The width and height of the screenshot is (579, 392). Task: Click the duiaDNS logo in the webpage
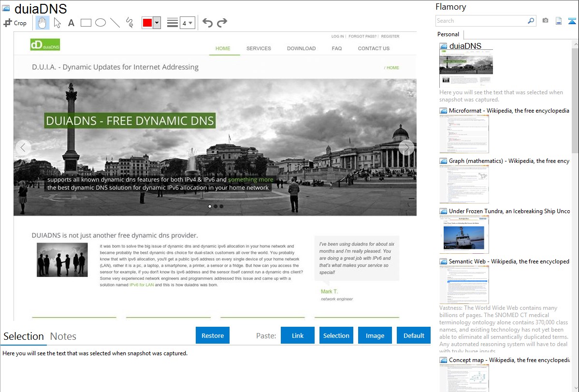click(45, 44)
